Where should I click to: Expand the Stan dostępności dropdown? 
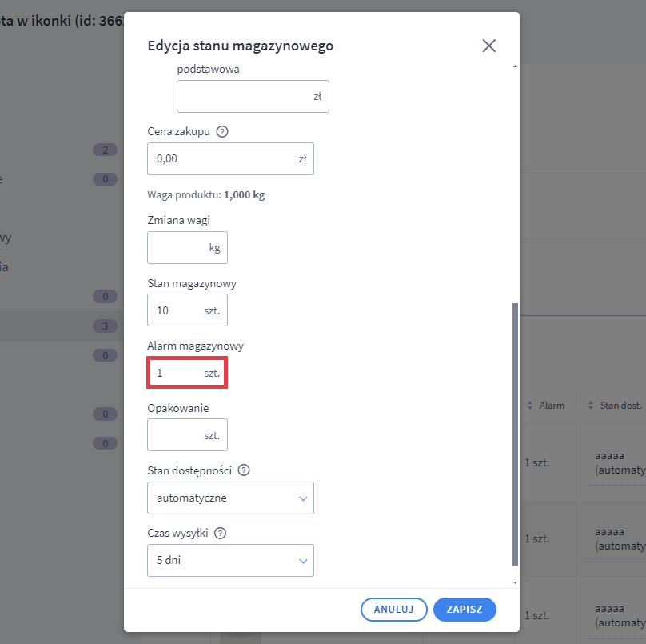click(x=230, y=498)
